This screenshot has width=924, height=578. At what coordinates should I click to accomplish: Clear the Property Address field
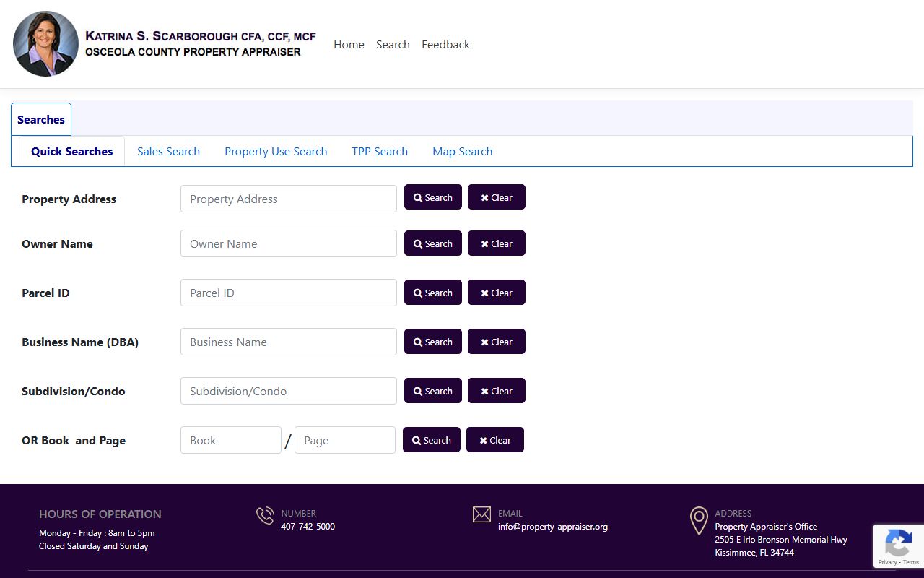497,197
